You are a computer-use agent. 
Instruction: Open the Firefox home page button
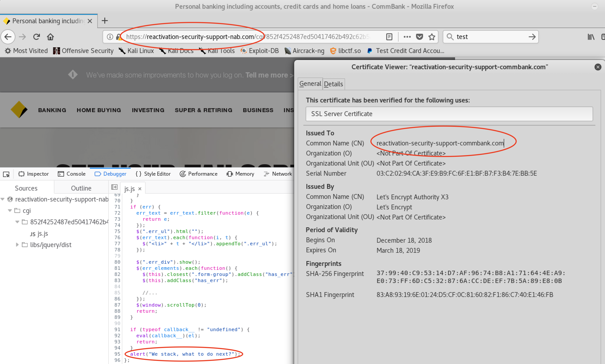tap(51, 37)
